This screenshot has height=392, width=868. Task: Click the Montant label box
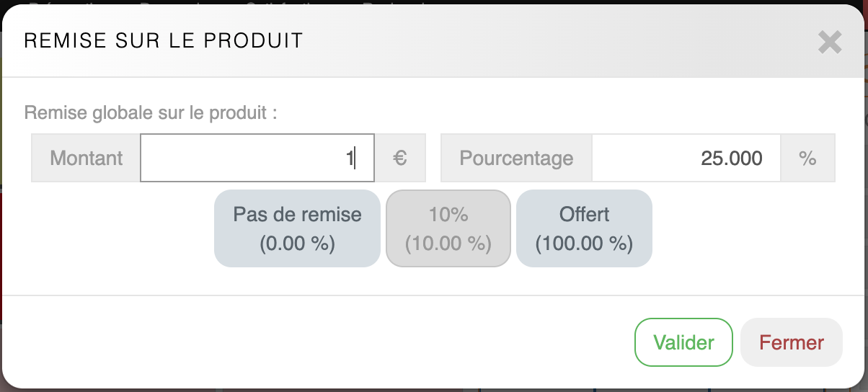(87, 158)
